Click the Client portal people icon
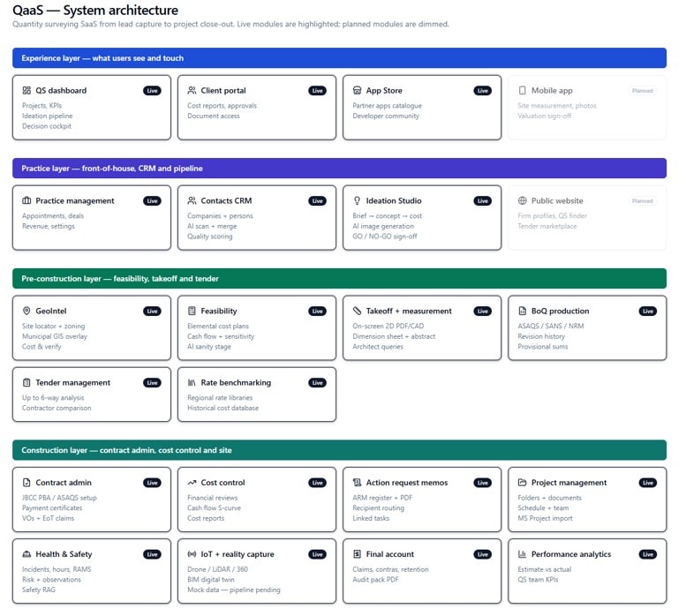The width and height of the screenshot is (686, 616). pos(192,91)
